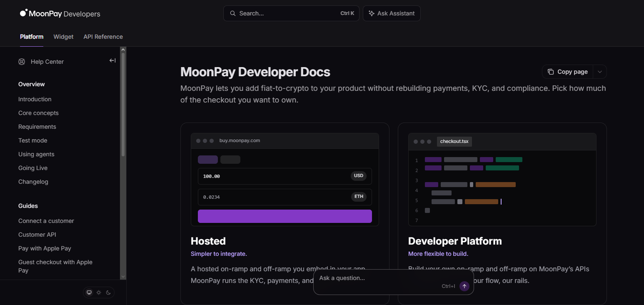Open Pay with Apple Pay guide
Image resolution: width=644 pixels, height=305 pixels.
coord(45,248)
